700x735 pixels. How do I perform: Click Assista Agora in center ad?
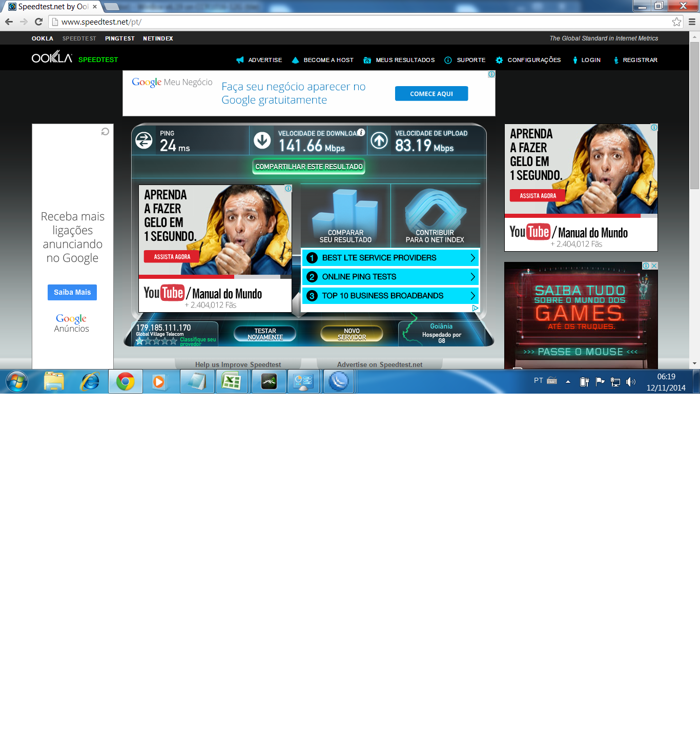[172, 257]
